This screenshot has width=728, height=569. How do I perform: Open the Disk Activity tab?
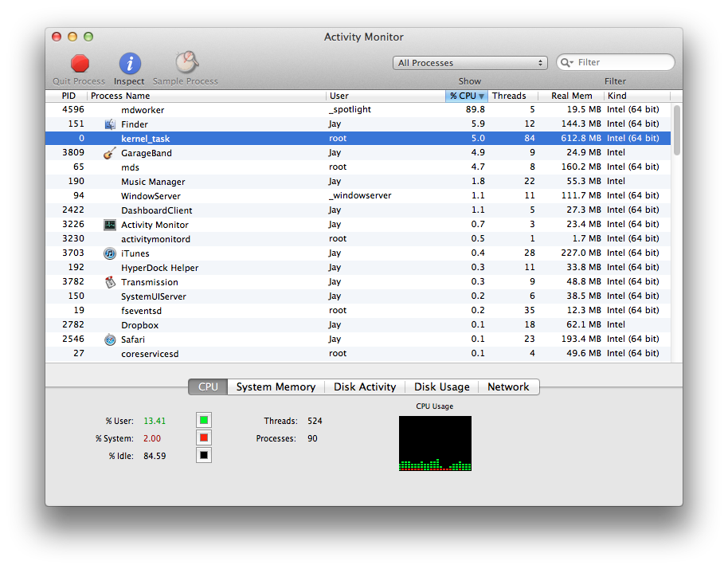pos(365,387)
